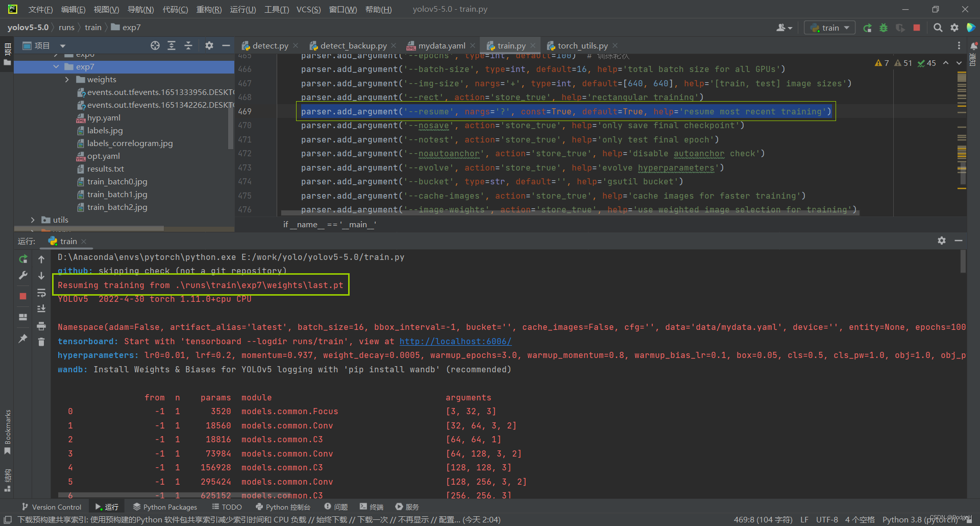980x526 pixels.
Task: Click LF line separator in status bar
Action: pyautogui.click(x=804, y=519)
